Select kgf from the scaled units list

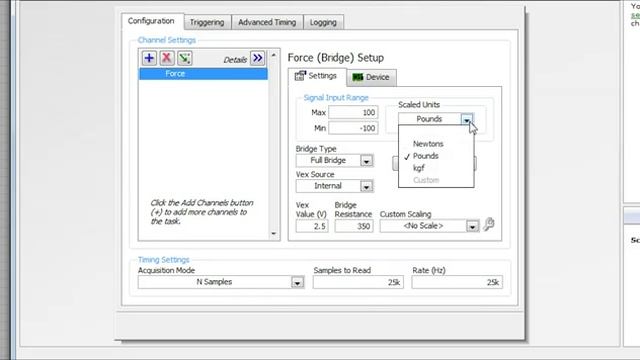point(419,168)
